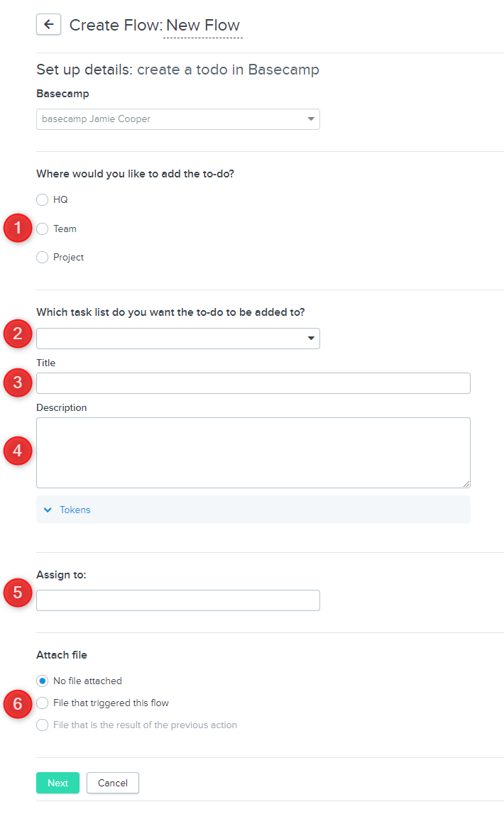Click the red step 3 marker
This screenshot has width=504, height=819.
pos(18,383)
